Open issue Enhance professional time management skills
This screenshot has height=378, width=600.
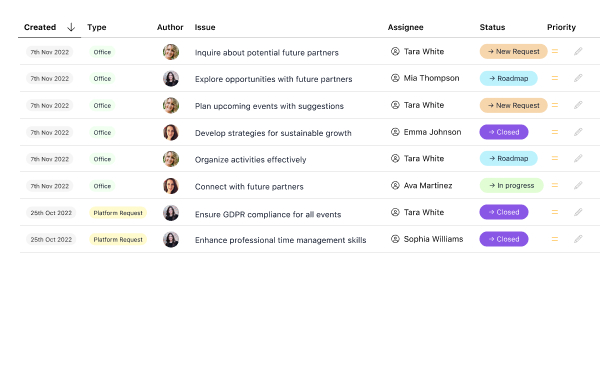point(280,240)
